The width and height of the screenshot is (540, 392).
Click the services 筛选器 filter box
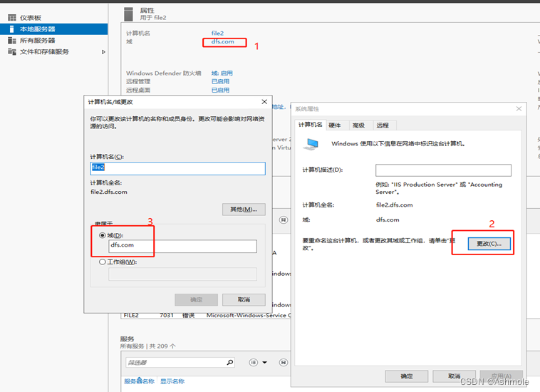coord(176,362)
